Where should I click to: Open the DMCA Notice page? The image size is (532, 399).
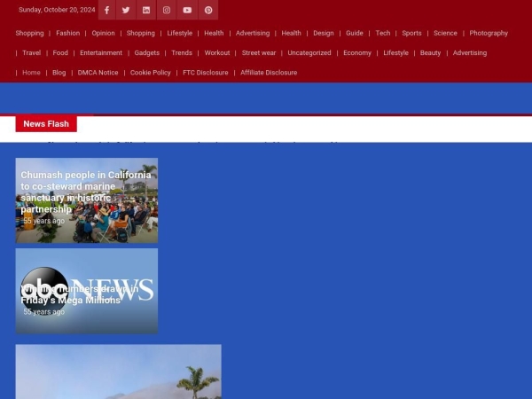click(x=98, y=73)
